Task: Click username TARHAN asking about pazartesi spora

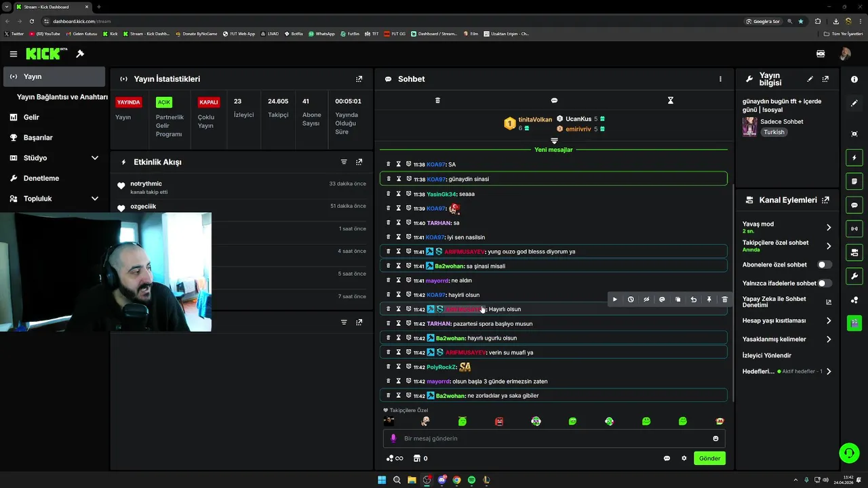Action: pyautogui.click(x=439, y=324)
